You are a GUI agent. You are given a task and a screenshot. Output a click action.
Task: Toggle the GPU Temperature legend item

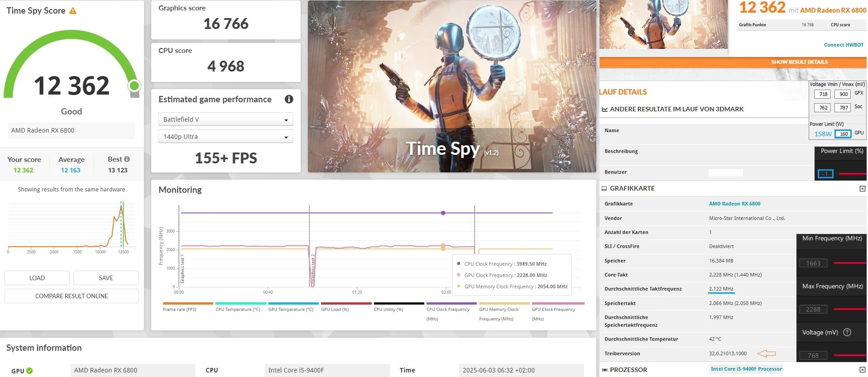pyautogui.click(x=293, y=307)
